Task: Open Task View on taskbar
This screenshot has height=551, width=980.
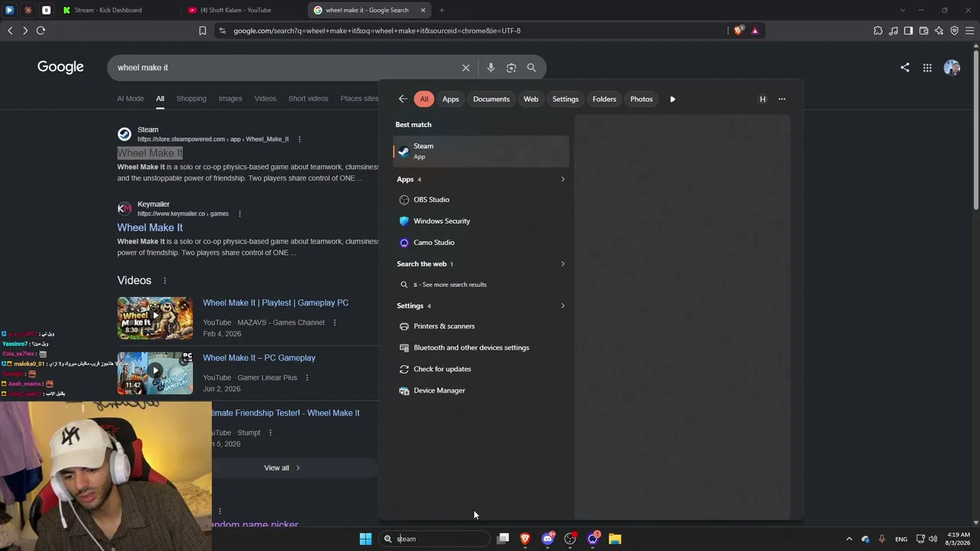Action: pos(503,539)
